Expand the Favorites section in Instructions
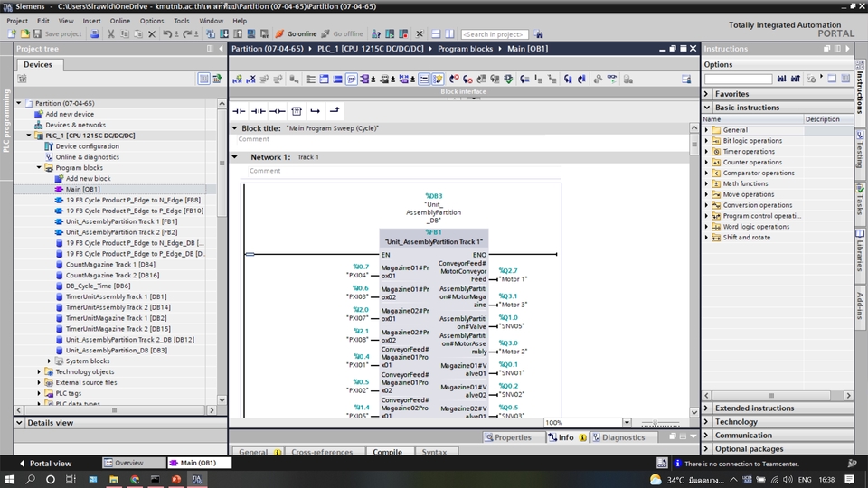 [707, 93]
